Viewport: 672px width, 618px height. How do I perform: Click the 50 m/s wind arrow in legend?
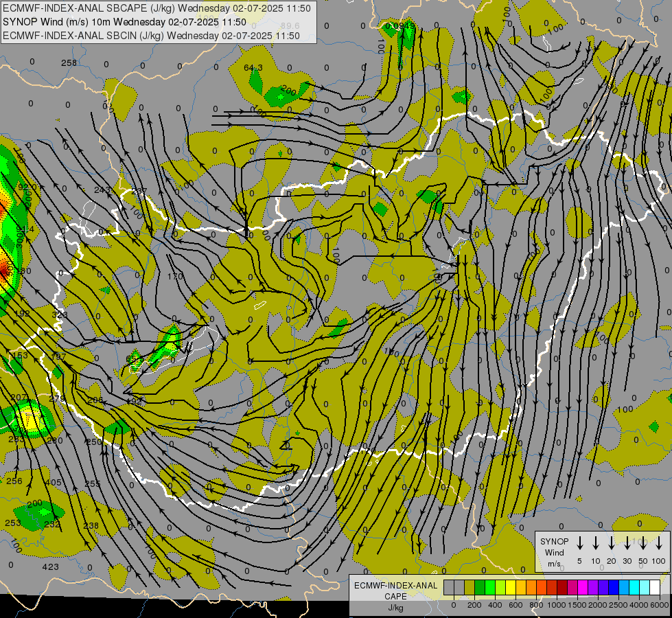pyautogui.click(x=643, y=543)
